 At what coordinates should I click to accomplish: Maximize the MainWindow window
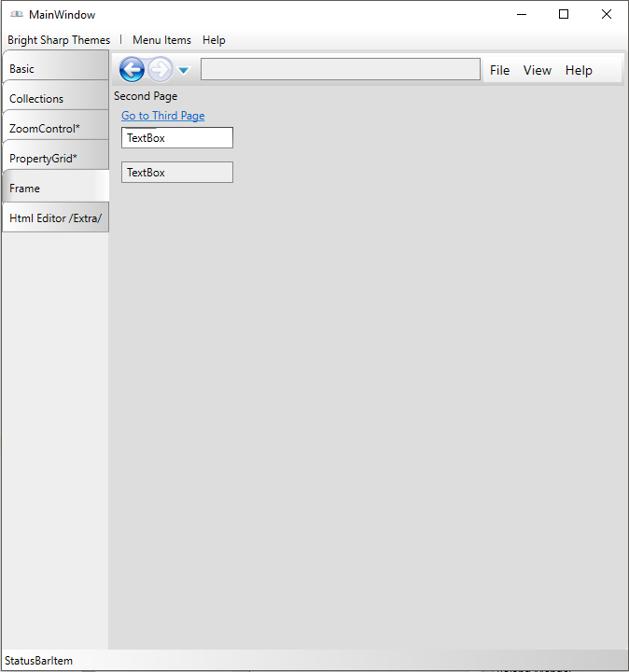tap(564, 15)
